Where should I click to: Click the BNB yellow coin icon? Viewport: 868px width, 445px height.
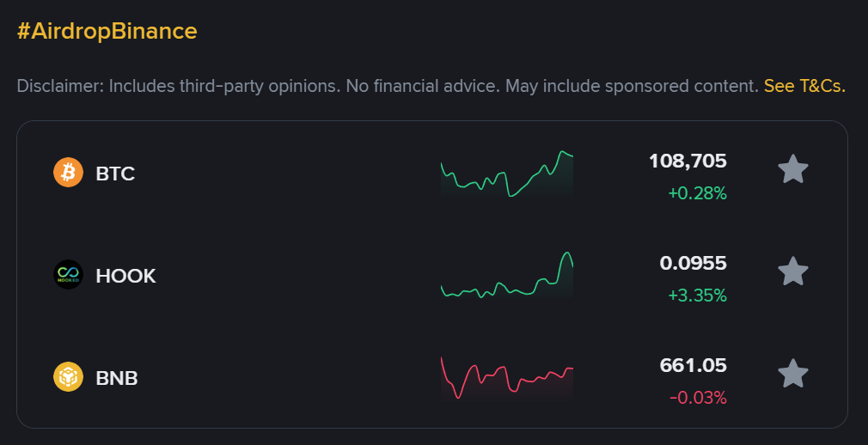[x=68, y=377]
